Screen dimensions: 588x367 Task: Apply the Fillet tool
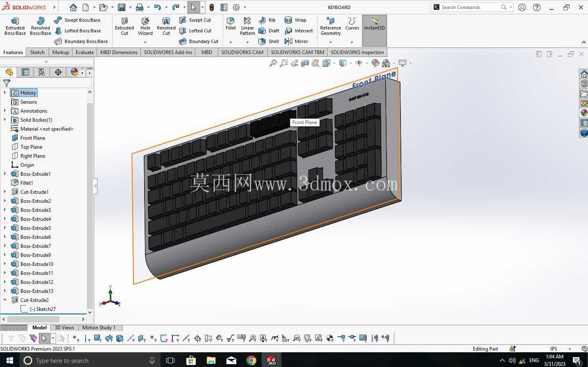pyautogui.click(x=231, y=24)
